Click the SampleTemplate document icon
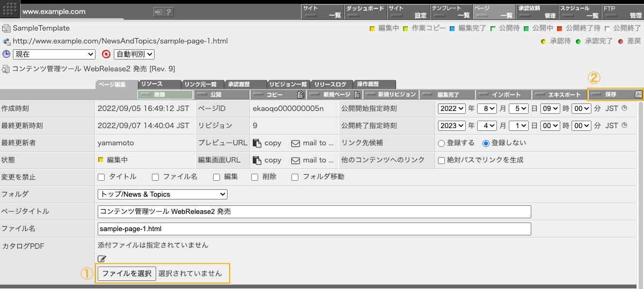This screenshot has height=289, width=644. point(6,28)
